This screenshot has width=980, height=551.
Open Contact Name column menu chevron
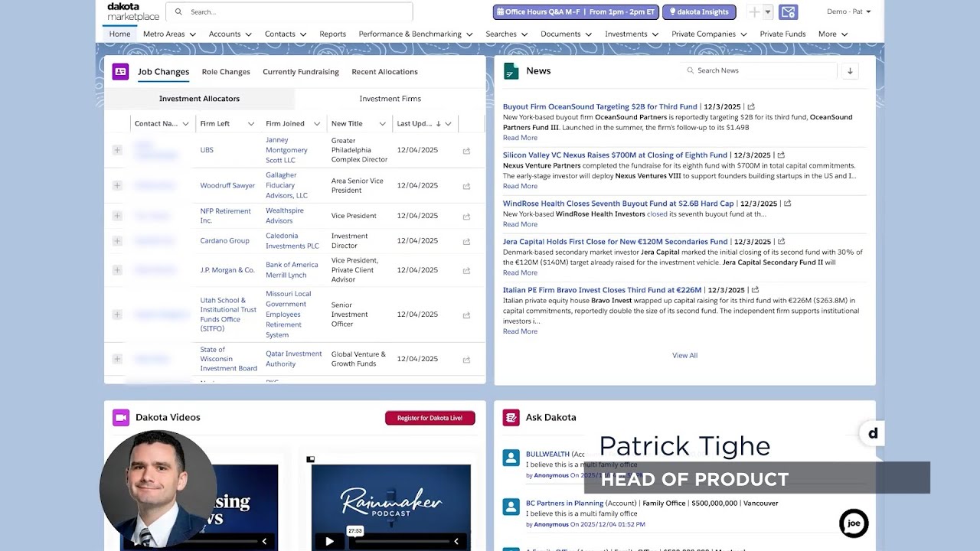coord(185,124)
